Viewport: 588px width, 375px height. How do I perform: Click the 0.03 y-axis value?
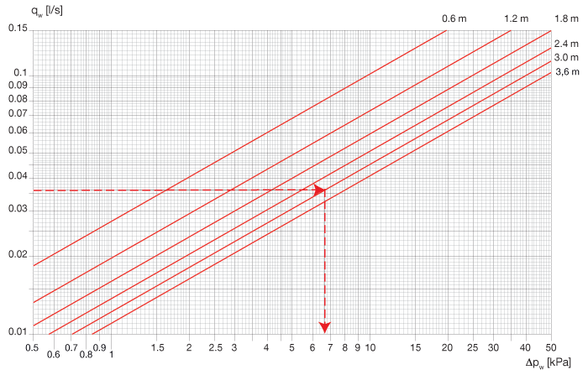[18, 209]
